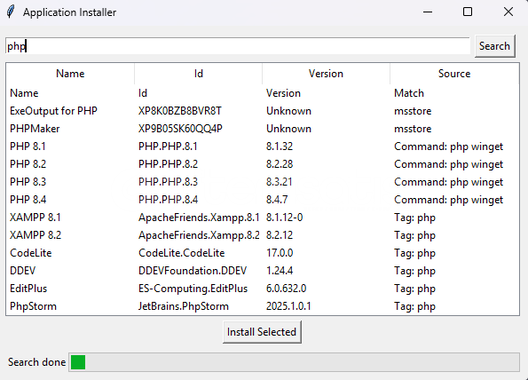Click the Search done status label
The image size is (528, 380).
tap(37, 362)
